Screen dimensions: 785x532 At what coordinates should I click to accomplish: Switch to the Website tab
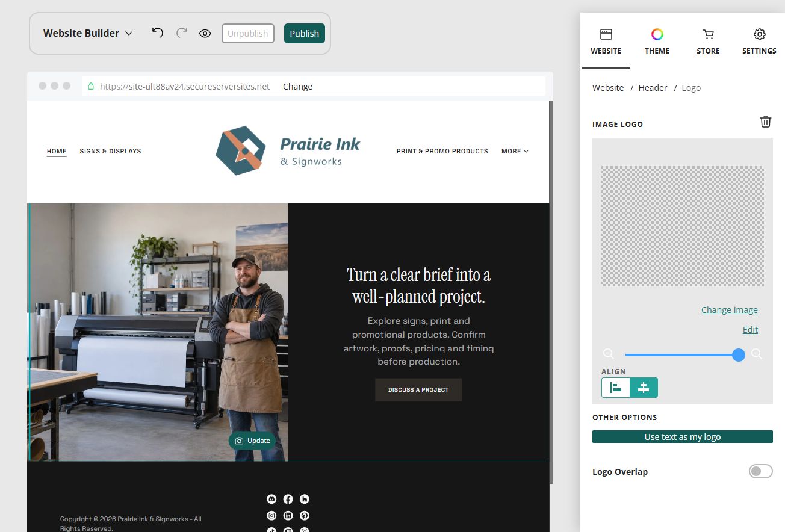(x=606, y=42)
